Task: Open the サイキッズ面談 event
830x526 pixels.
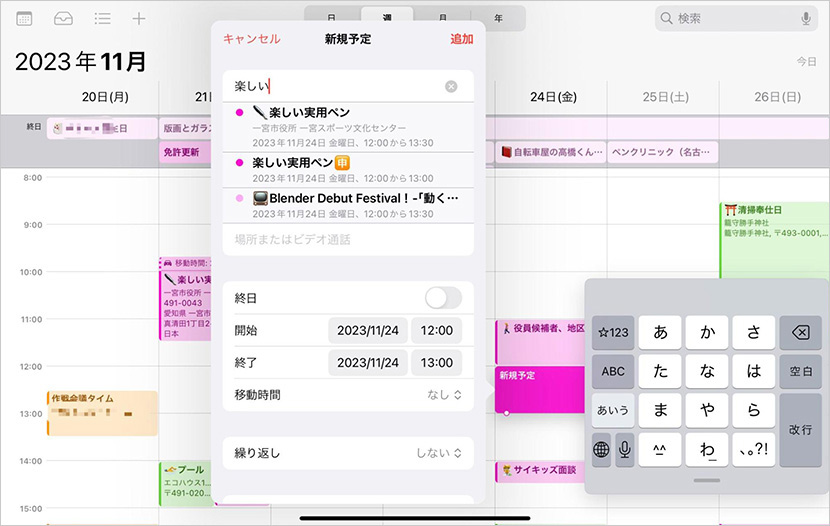Action: click(x=540, y=471)
